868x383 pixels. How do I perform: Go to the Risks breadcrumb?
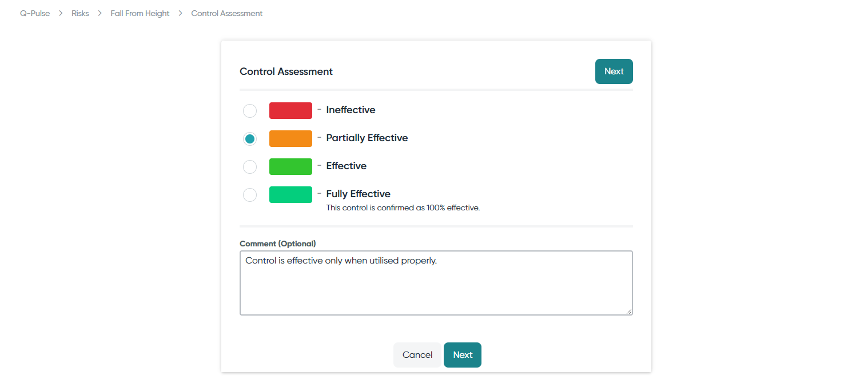click(80, 13)
